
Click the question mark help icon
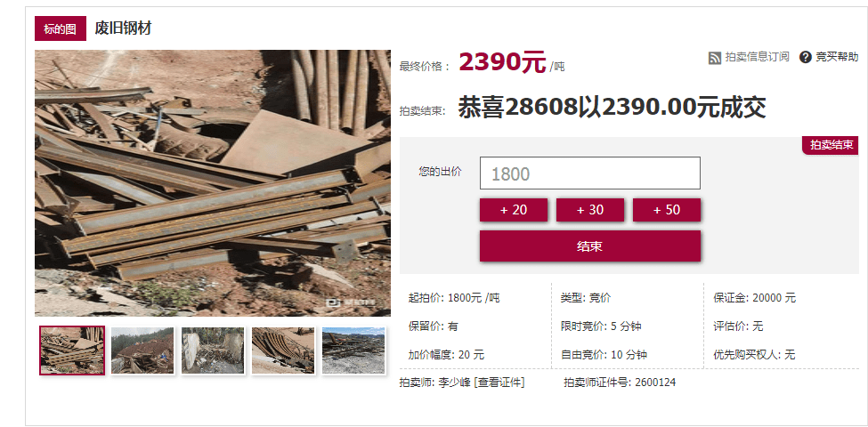pos(806,57)
